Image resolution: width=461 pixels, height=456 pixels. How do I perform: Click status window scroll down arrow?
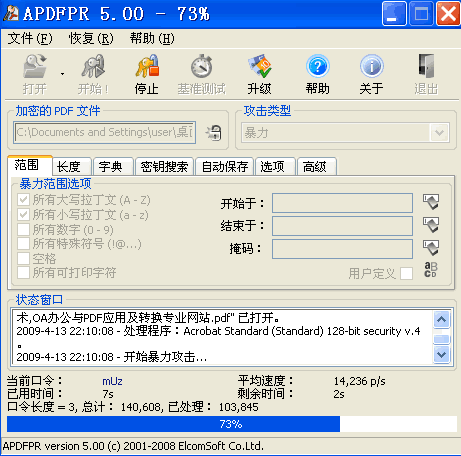[442, 354]
